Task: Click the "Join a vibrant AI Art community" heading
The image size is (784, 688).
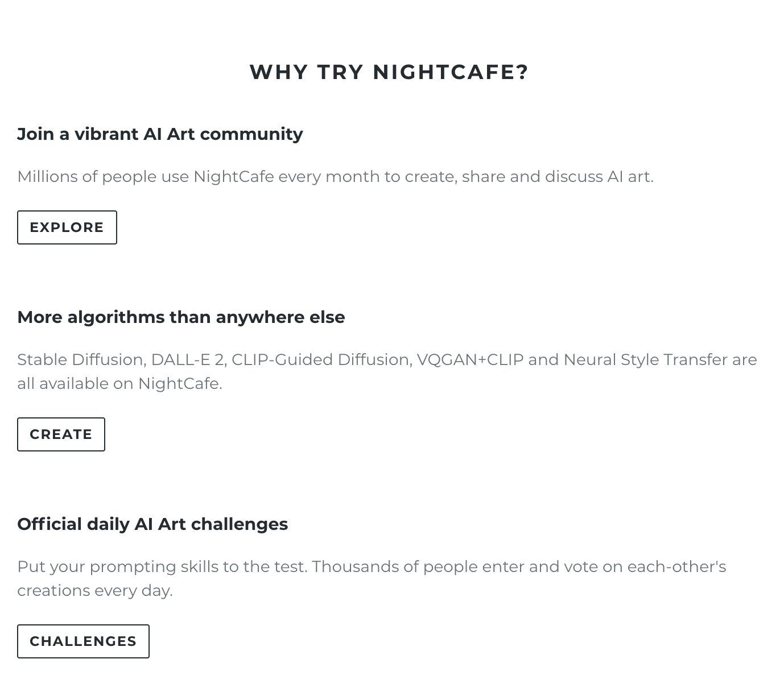Action: click(160, 134)
